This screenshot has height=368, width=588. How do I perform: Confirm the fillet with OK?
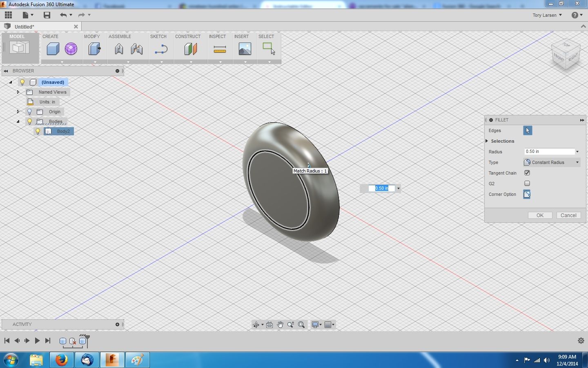point(539,215)
